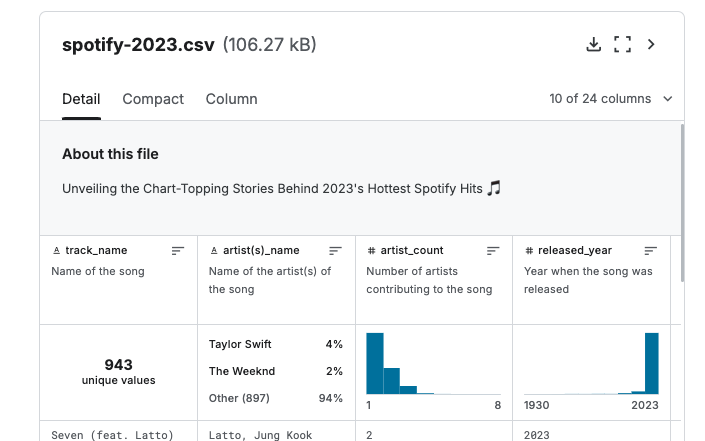
Task: Download the spotify-2023.csv file
Action: click(x=593, y=44)
